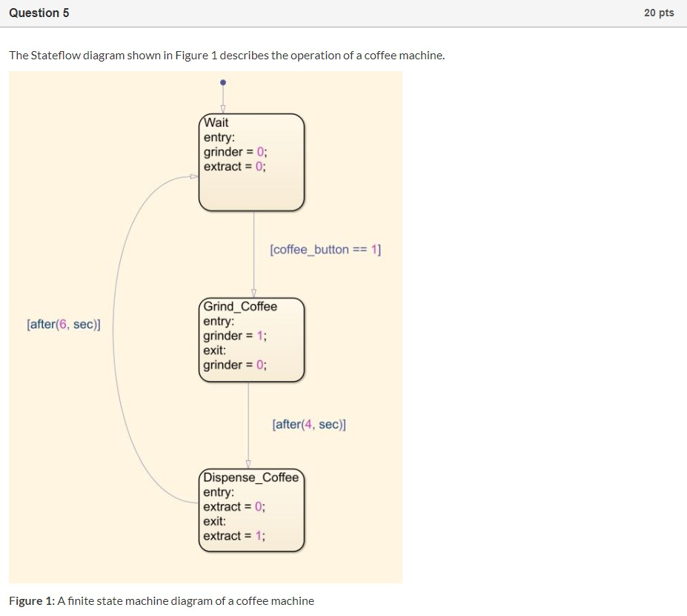Click 'grinder = 1;' in Grind_Coffee state

(235, 336)
